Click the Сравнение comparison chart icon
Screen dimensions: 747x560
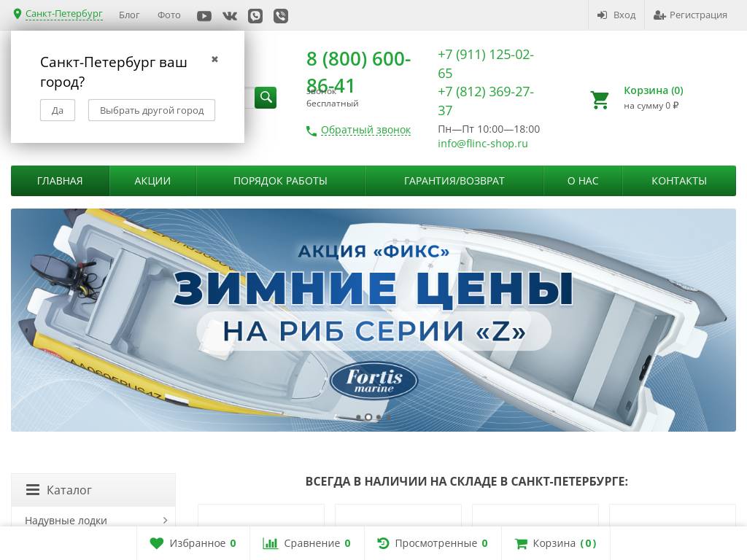pyautogui.click(x=271, y=543)
